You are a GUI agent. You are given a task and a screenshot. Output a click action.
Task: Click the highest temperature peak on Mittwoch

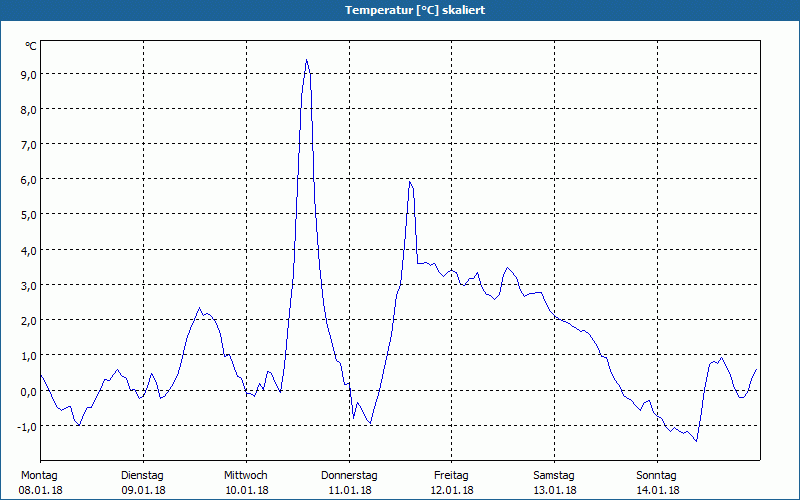coord(306,60)
